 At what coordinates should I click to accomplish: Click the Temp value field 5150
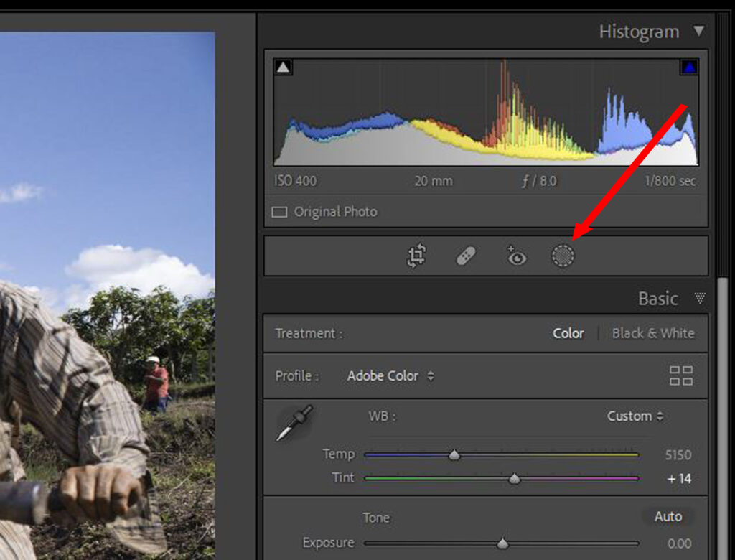(x=678, y=454)
